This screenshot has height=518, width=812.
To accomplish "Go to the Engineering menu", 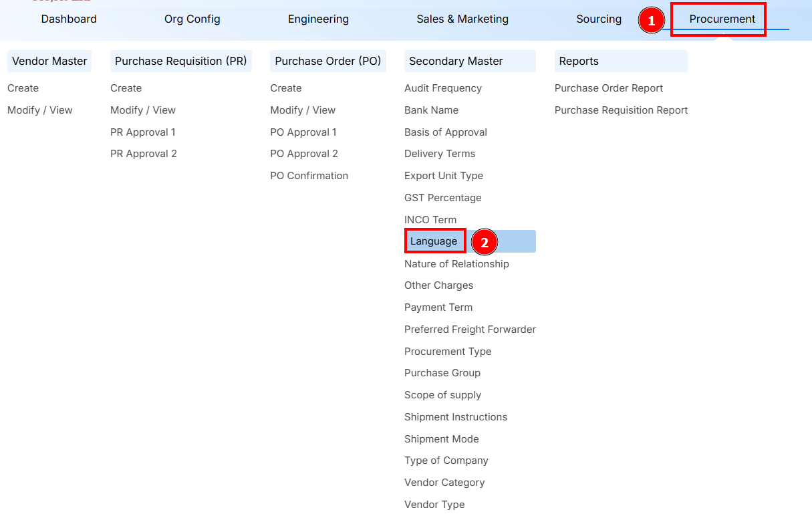I will click(x=318, y=19).
